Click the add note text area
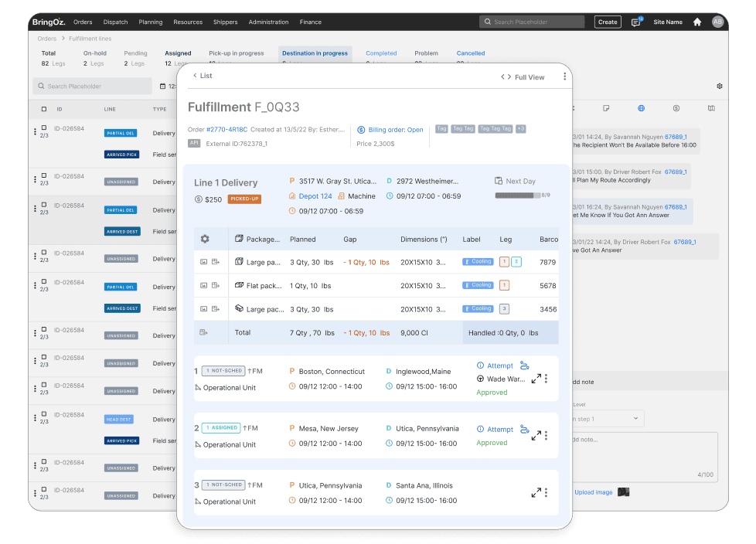Image resolution: width=756 pixels, height=544 pixels. click(x=644, y=457)
